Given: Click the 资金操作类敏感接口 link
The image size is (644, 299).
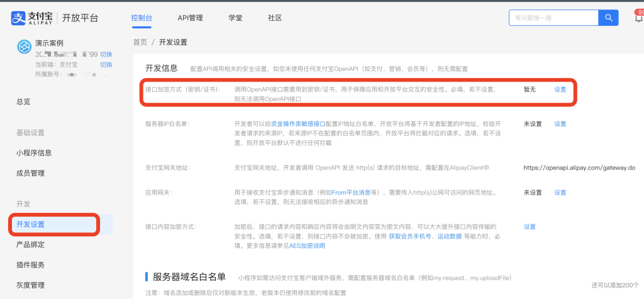Looking at the screenshot, I should pos(299,124).
